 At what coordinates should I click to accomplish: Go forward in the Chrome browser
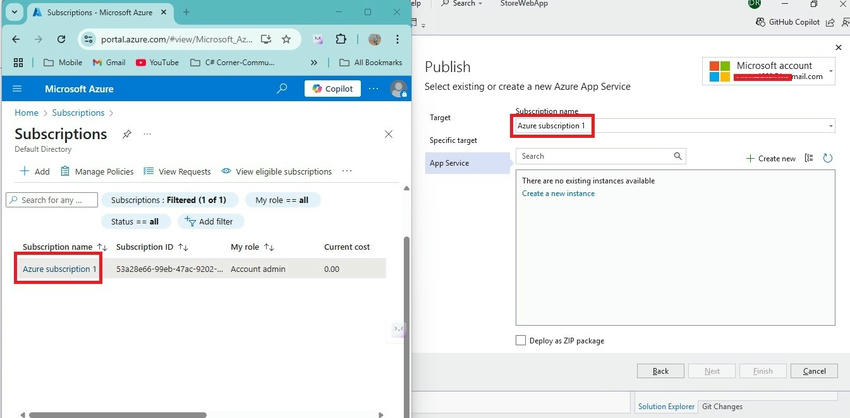click(x=38, y=39)
